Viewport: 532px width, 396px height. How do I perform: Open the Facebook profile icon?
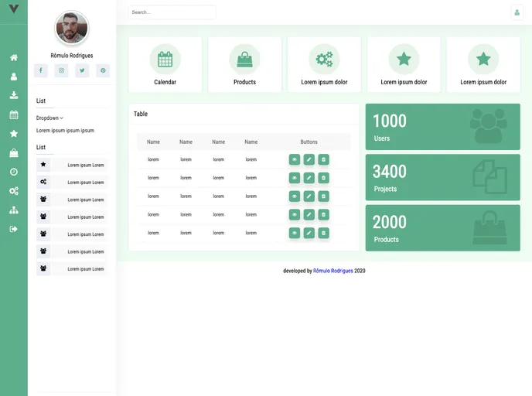click(41, 70)
